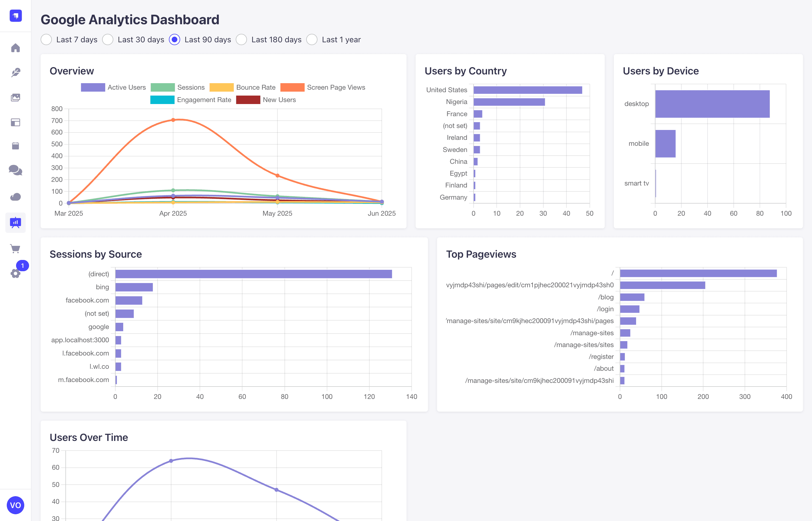Open the settings gear icon in sidebar
The image size is (812, 521).
tap(15, 273)
